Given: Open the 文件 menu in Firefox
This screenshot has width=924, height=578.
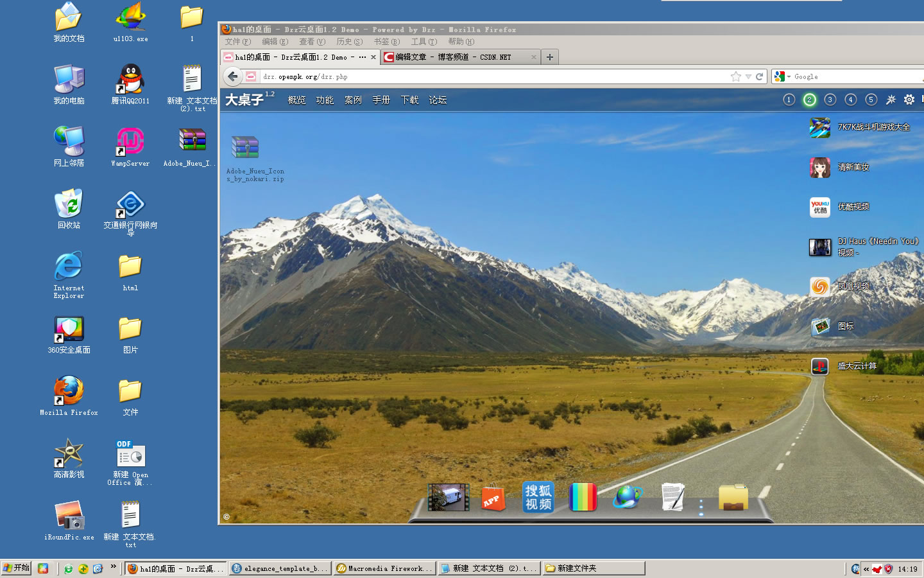Looking at the screenshot, I should (237, 42).
